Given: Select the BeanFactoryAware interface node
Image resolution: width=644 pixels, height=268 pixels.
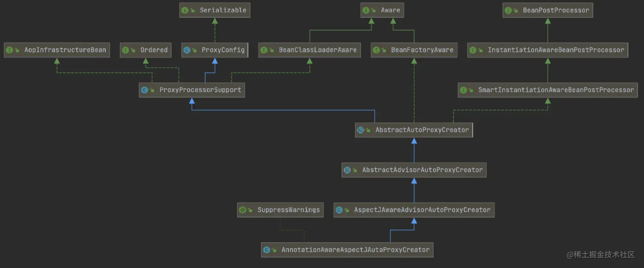Looking at the screenshot, I should (414, 50).
